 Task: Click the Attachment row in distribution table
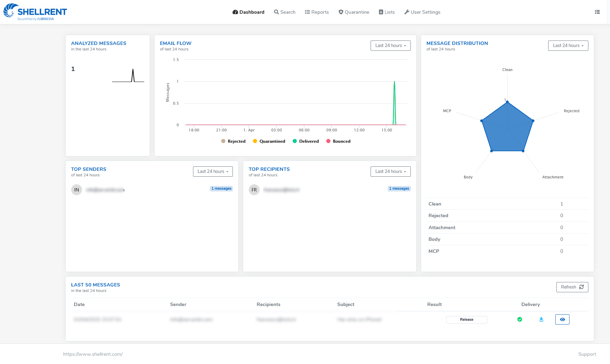pyautogui.click(x=507, y=228)
